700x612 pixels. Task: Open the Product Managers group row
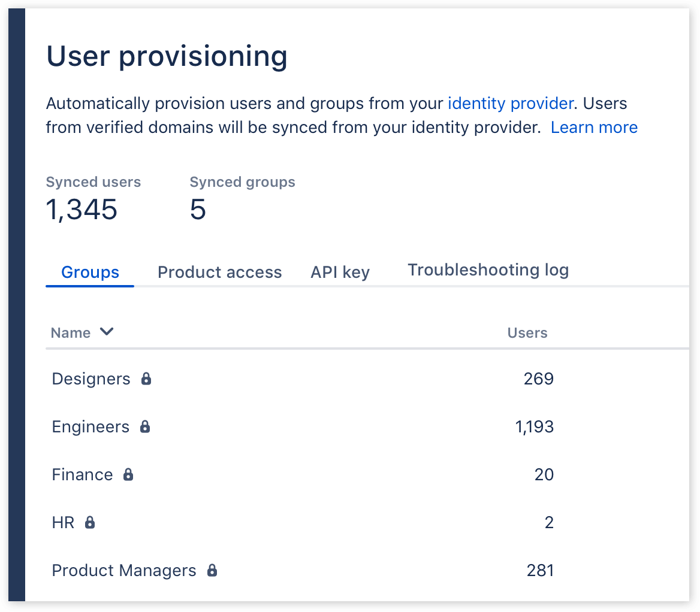[367, 570]
